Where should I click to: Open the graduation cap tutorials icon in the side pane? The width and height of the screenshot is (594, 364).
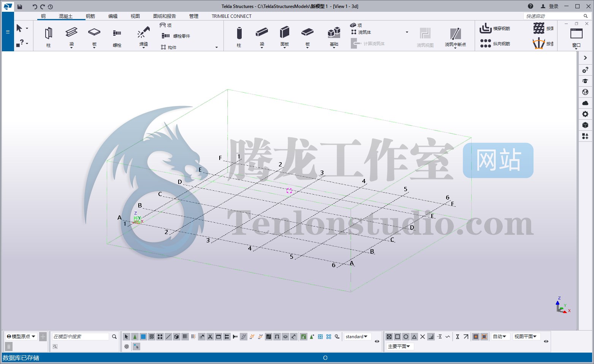585,81
